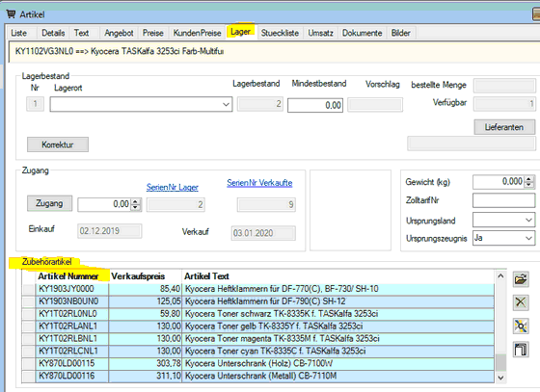Select row marker for KY1903NB0UN0

(29, 301)
